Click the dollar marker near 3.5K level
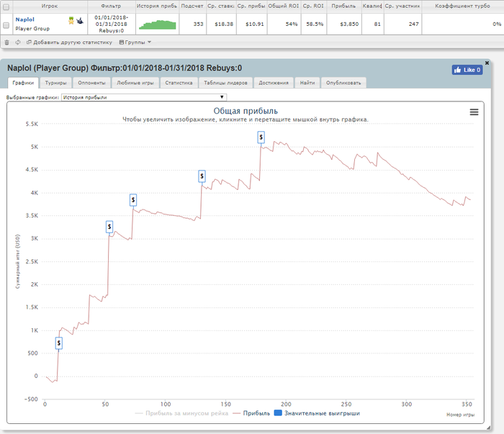 pos(133,200)
